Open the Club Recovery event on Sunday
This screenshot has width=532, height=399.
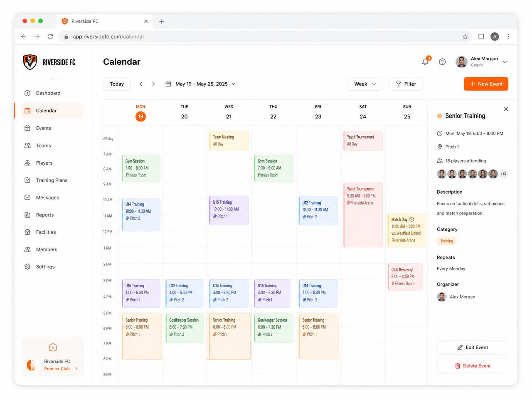click(x=405, y=276)
